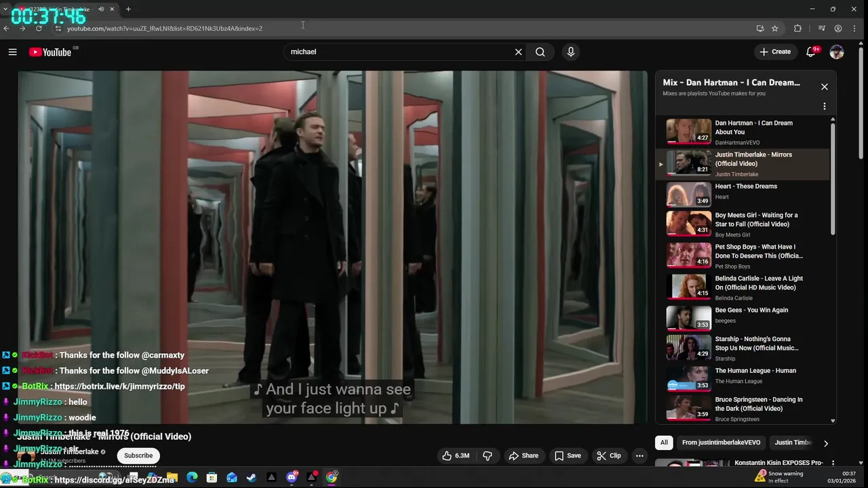Go to the YouTube home logo

50,52
